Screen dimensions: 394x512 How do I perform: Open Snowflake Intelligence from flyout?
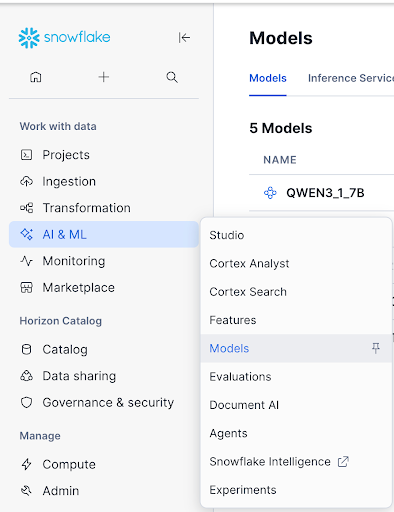point(296,462)
